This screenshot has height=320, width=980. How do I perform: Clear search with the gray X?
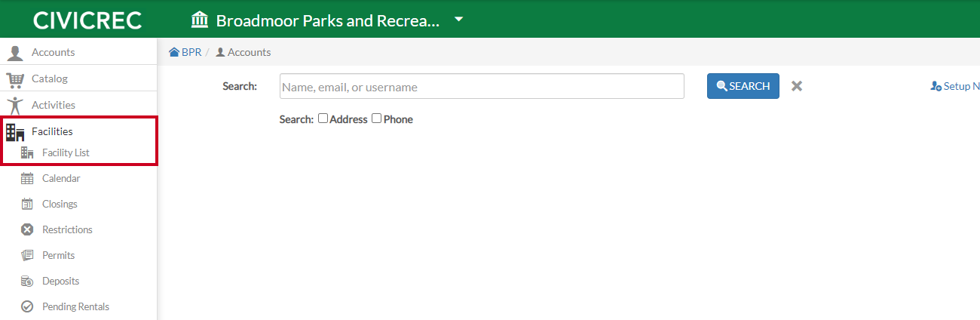(796, 86)
